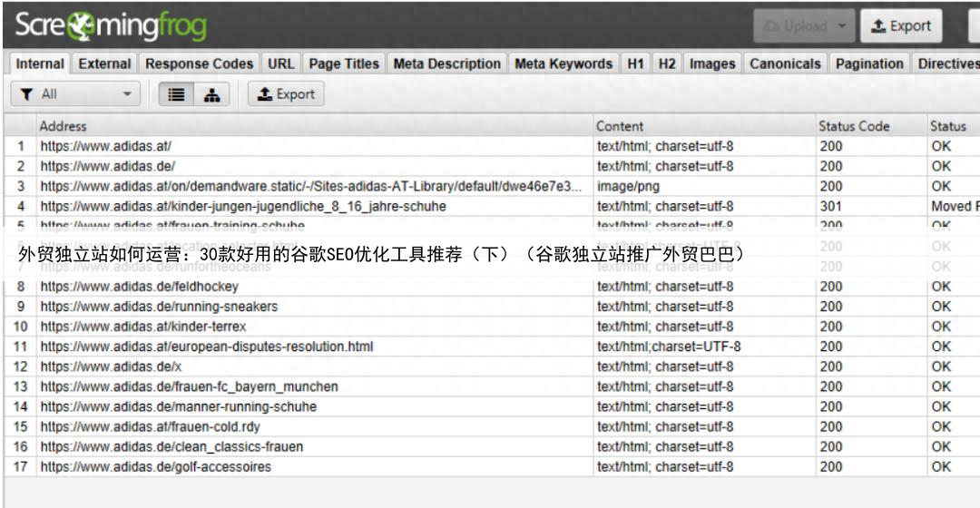The width and height of the screenshot is (980, 508).
Task: Open the External tab
Action: 104,64
